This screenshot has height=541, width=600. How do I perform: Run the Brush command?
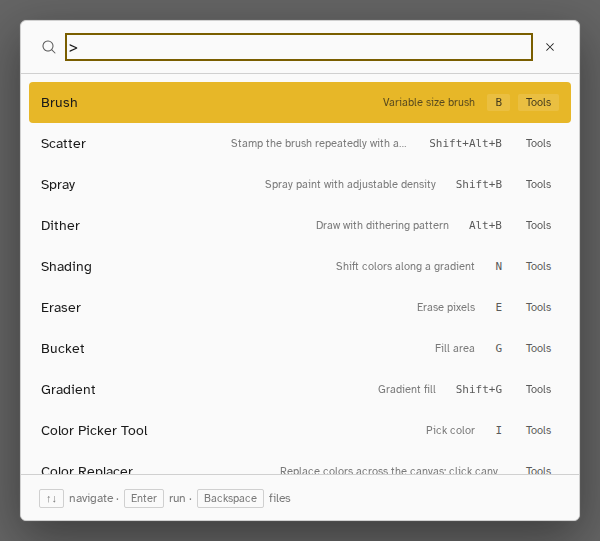point(300,103)
